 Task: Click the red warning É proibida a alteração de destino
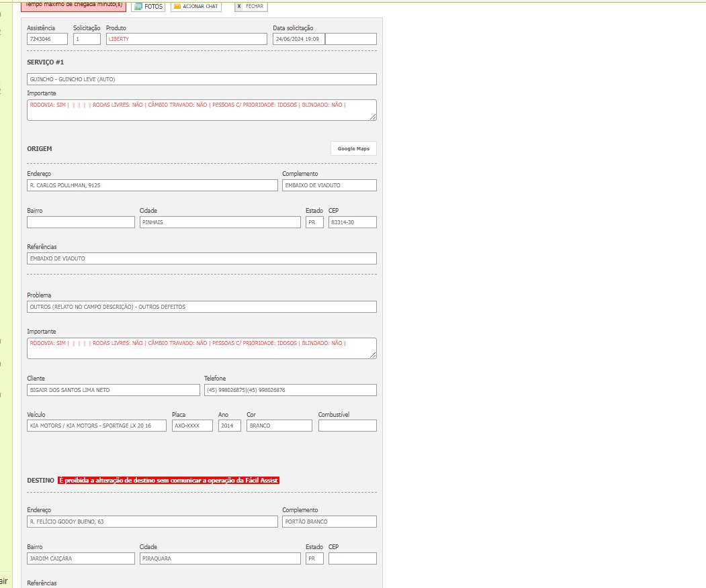169,481
